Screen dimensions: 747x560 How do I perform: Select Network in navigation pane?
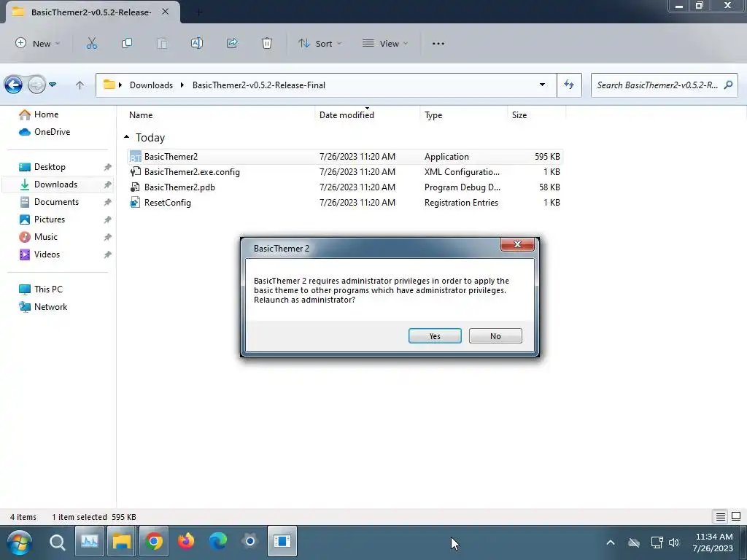[50, 307]
